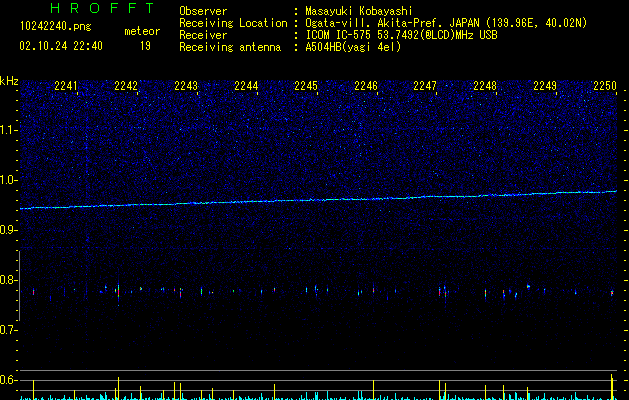Viewport: 629px width, 400px height.
Task: Select the name Masayuki Kobayashi
Action: click(359, 12)
